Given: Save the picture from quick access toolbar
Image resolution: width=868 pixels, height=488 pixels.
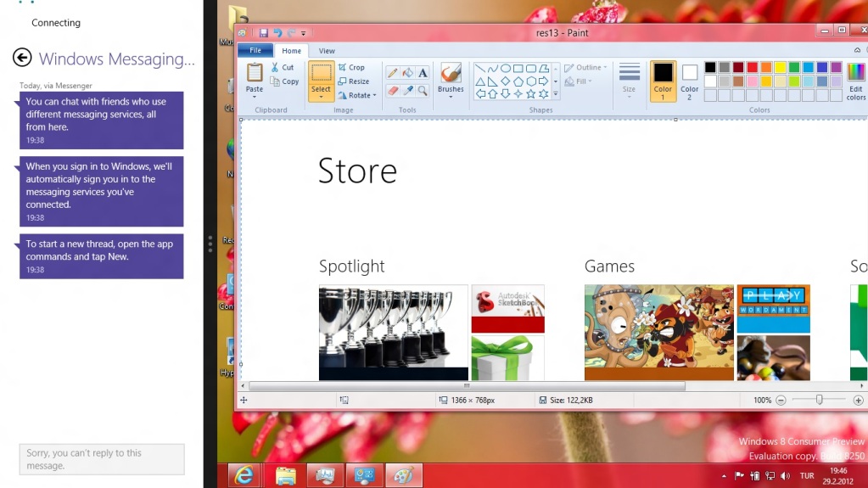Looking at the screenshot, I should point(264,33).
